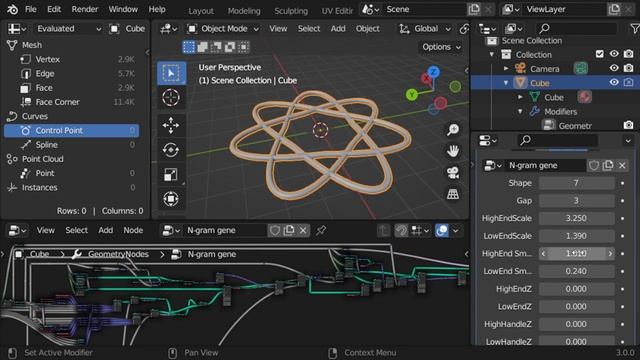Hide the Collection in viewport with its eye
640x360 pixels.
[614, 54]
